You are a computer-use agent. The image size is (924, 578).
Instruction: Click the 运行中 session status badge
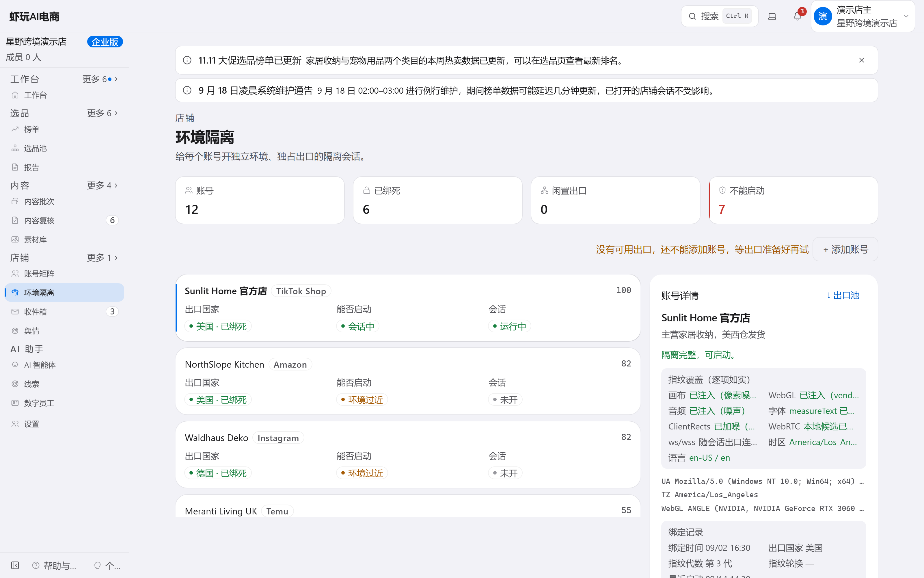(x=509, y=327)
